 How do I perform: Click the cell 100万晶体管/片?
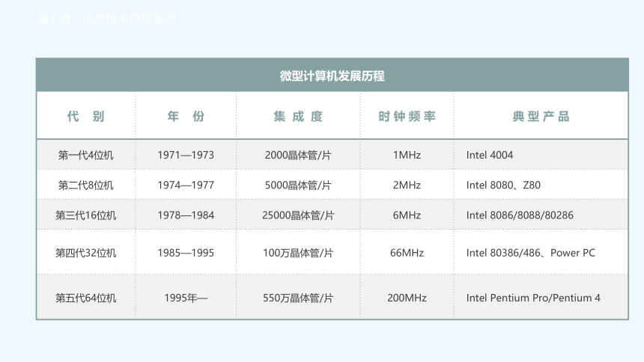tap(298, 253)
